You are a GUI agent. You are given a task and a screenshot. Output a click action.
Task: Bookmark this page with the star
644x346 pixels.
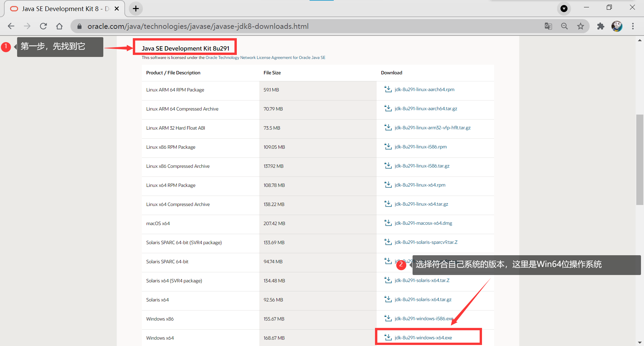coord(581,26)
